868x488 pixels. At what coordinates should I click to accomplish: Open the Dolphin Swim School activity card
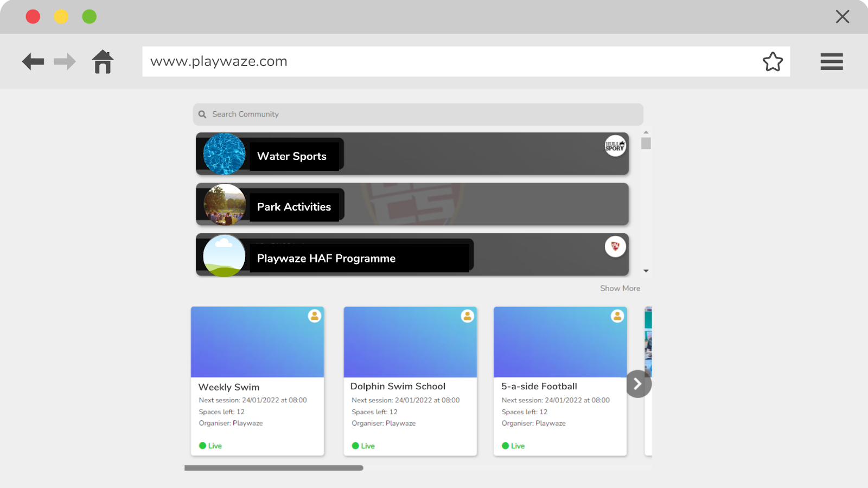click(410, 381)
